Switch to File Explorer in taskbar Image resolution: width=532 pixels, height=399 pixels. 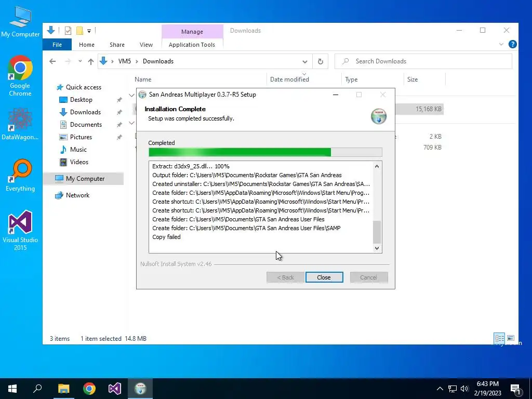pos(63,389)
